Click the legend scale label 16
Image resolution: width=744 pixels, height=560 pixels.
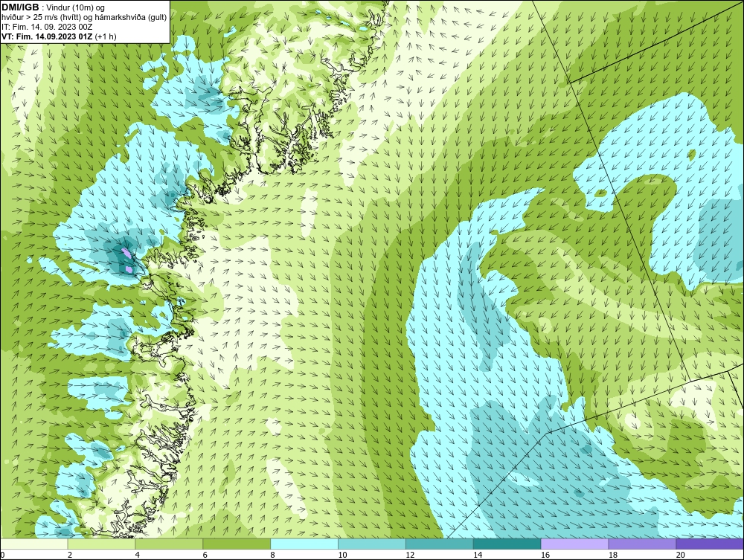pos(545,555)
